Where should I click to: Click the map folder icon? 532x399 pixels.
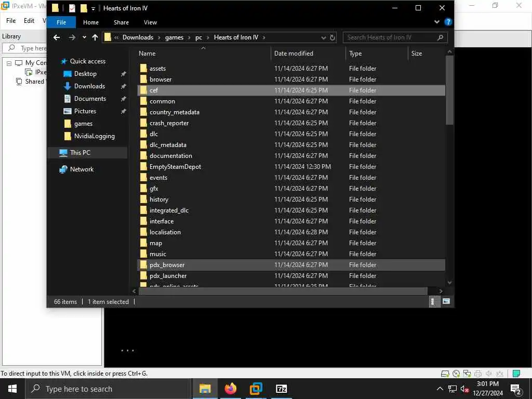click(143, 243)
